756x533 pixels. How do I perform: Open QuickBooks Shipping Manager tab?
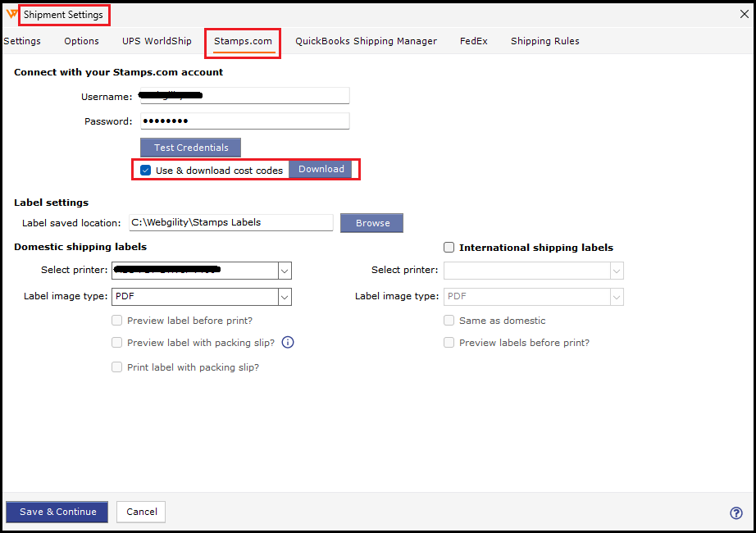[366, 41]
